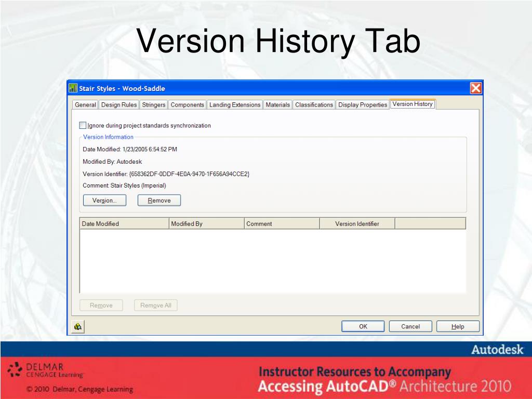Click the disabled Remove button below the list

point(101,305)
